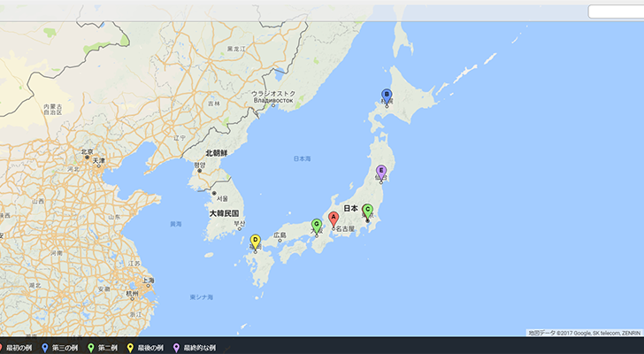
Task: Click green marker C over Tokyo
Action: 368,210
